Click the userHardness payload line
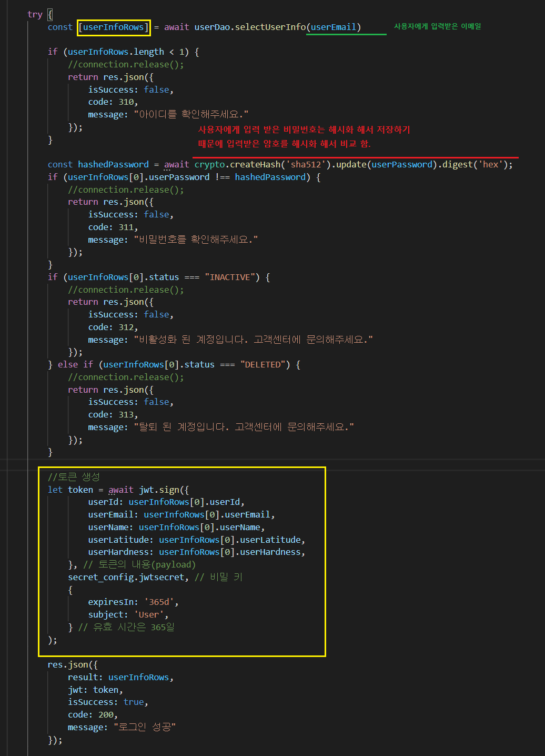 [197, 552]
